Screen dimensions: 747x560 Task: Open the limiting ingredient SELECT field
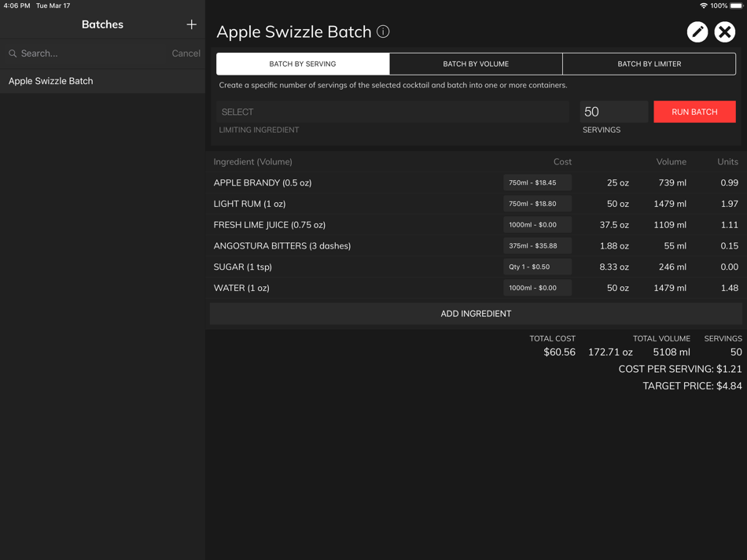(x=392, y=112)
